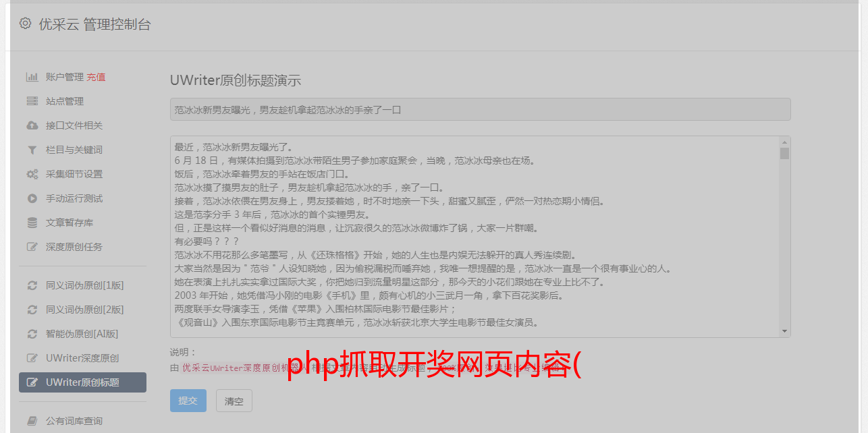Viewport: 868px width, 433px height.
Task: Click the book icon next to 公有词库查询
Action: (32, 421)
